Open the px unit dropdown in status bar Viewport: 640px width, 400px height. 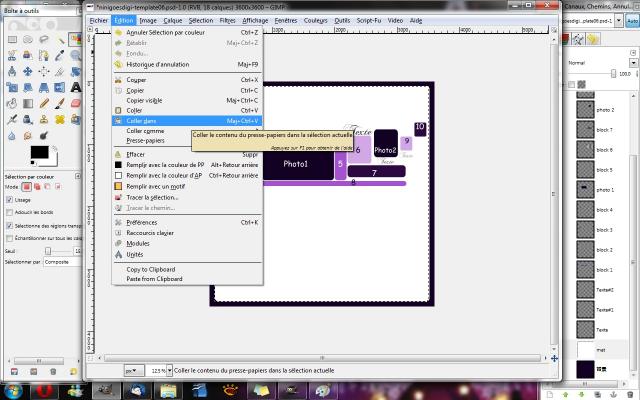tap(134, 371)
